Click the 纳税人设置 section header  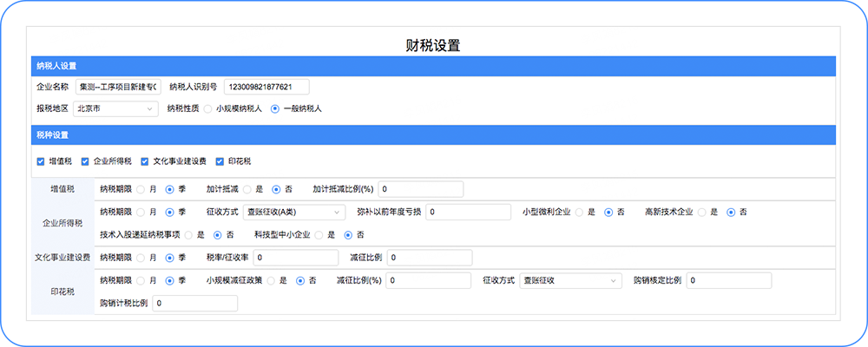pyautogui.click(x=433, y=66)
